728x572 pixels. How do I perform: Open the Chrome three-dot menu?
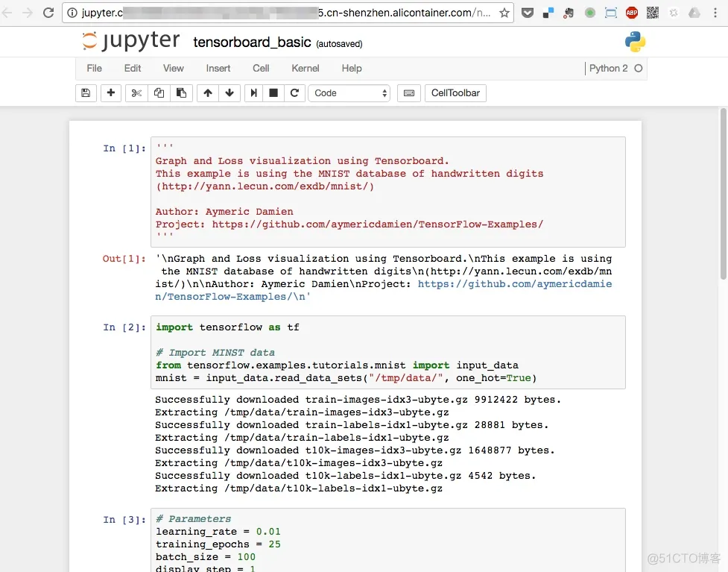[715, 13]
